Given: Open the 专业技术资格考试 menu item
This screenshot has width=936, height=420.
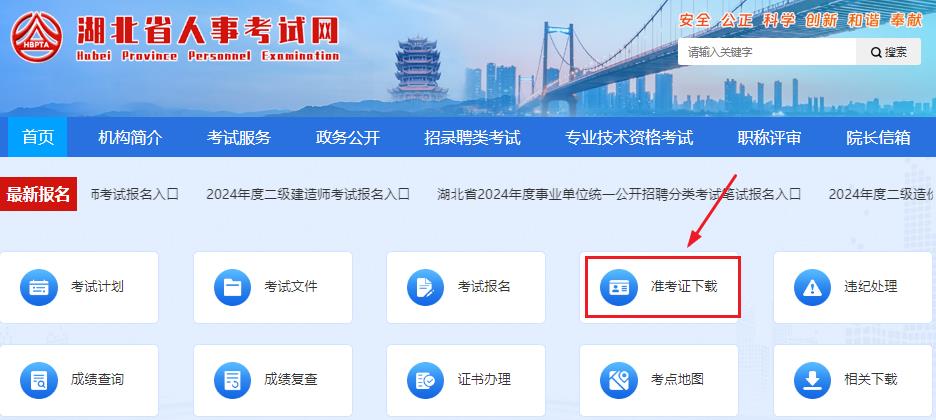Looking at the screenshot, I should 629,138.
